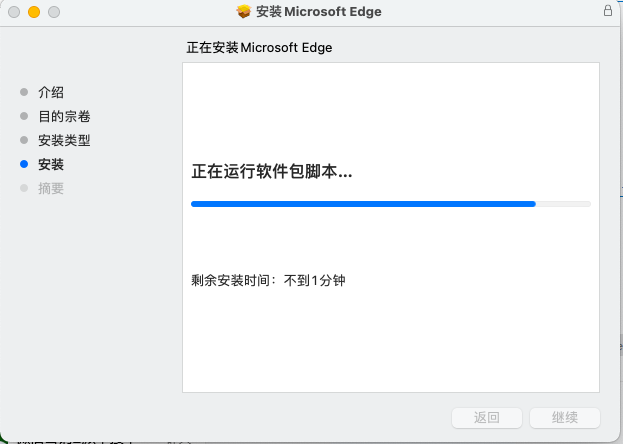Image resolution: width=623 pixels, height=444 pixels.
Task: Select the 介绍 step in sidebar
Action: tap(51, 92)
